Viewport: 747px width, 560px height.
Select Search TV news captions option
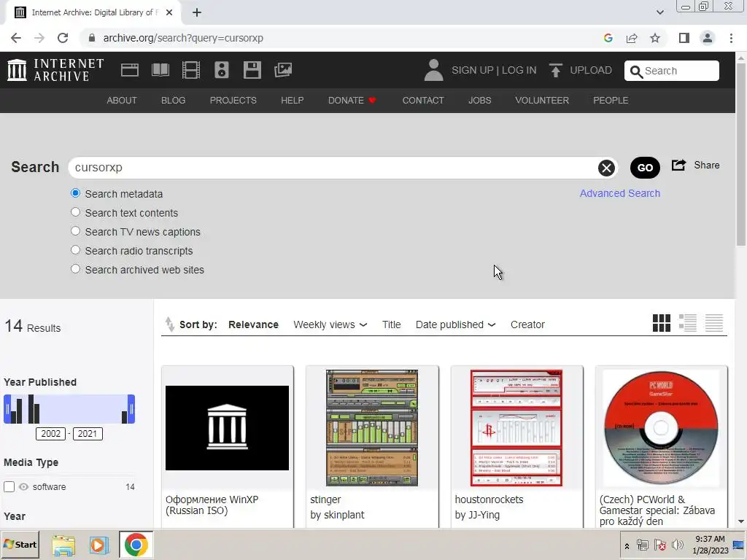pos(75,231)
